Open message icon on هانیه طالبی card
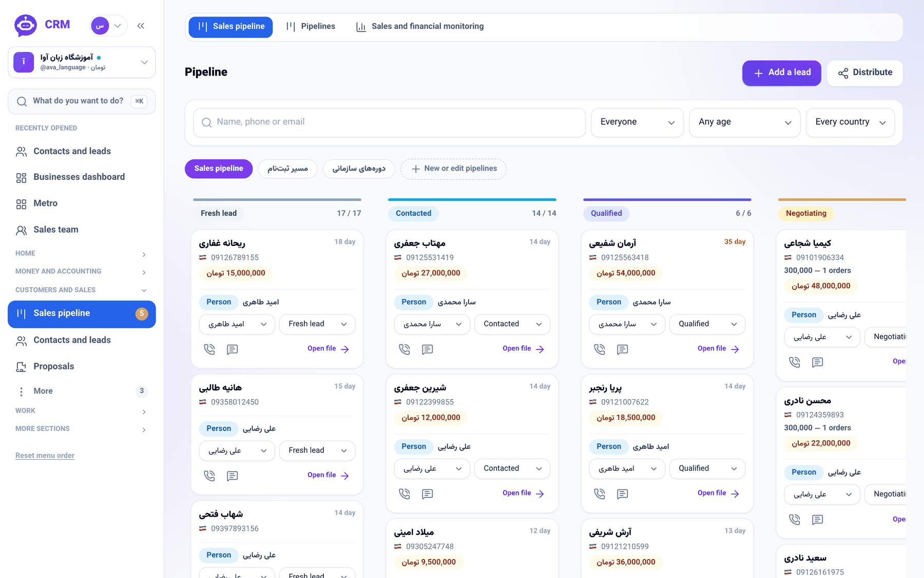The image size is (924, 578). coord(233,476)
